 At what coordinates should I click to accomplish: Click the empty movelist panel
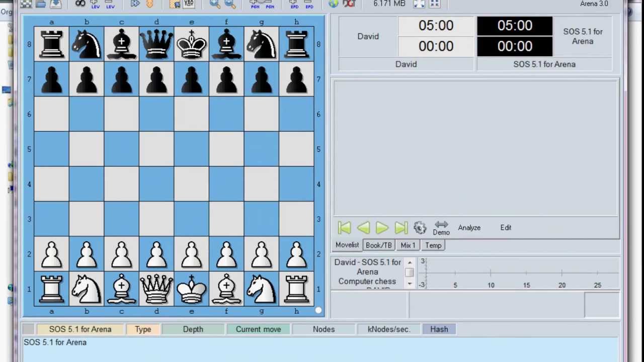476,148
